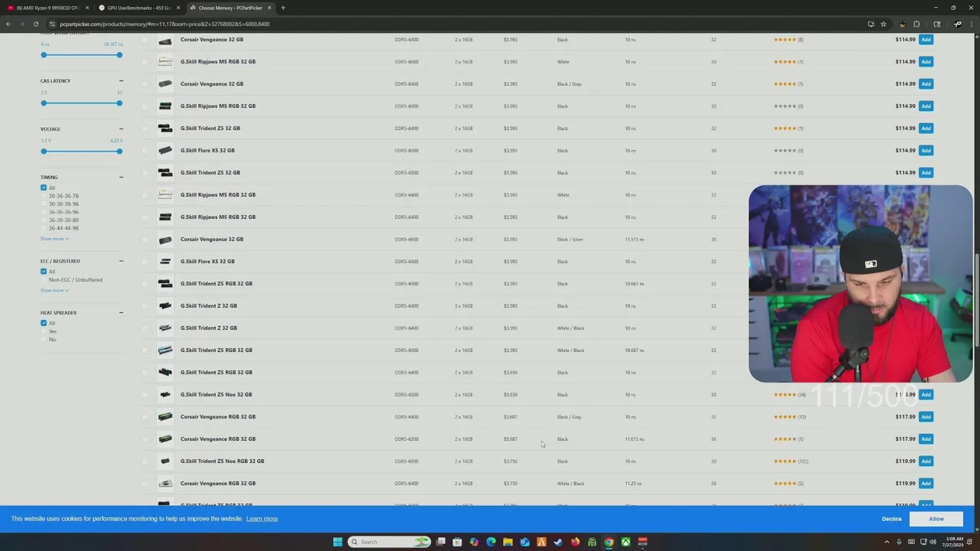Open the Xbox app from the taskbar
This screenshot has height=551, width=980.
626,542
